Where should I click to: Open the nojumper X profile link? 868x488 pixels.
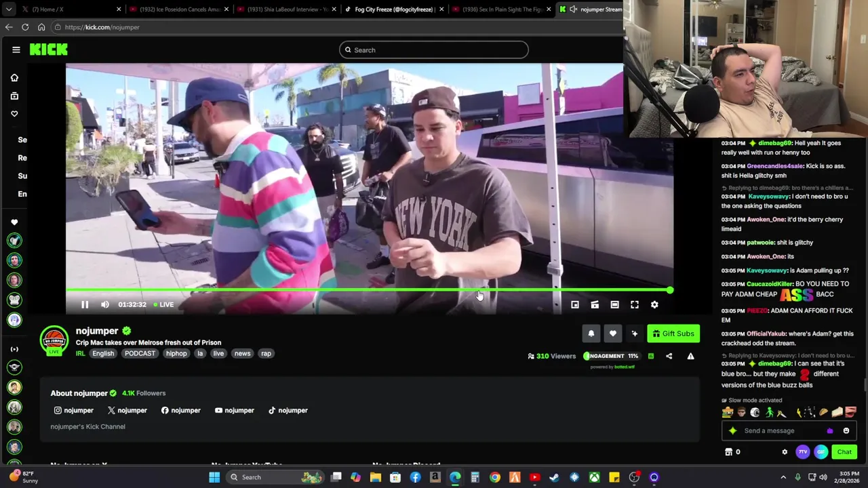pyautogui.click(x=127, y=410)
